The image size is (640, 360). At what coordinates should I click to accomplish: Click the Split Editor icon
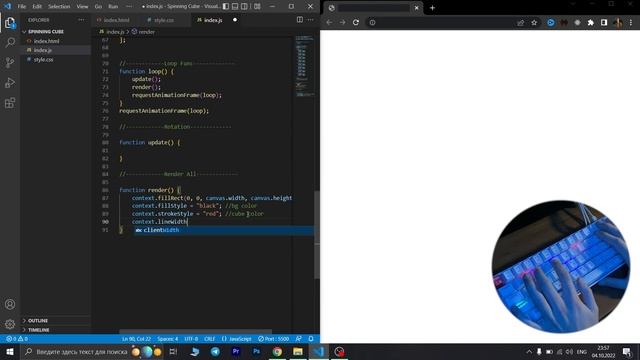300,20
